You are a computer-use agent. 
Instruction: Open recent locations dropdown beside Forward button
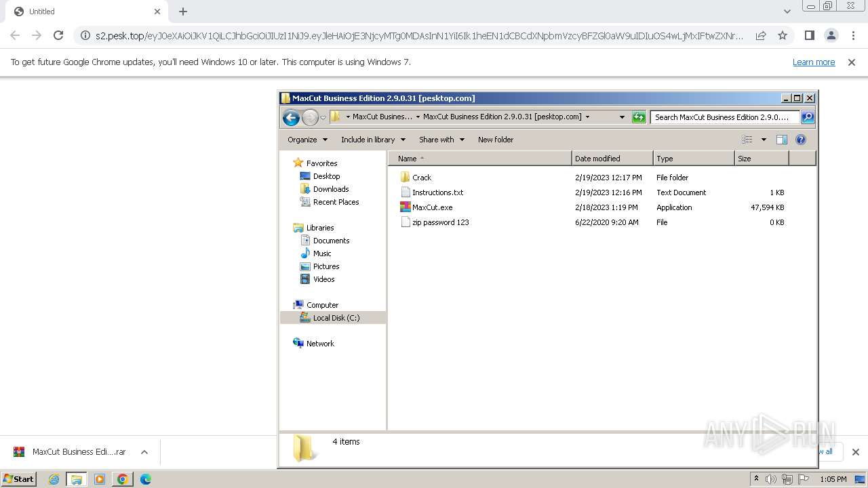[x=323, y=117]
